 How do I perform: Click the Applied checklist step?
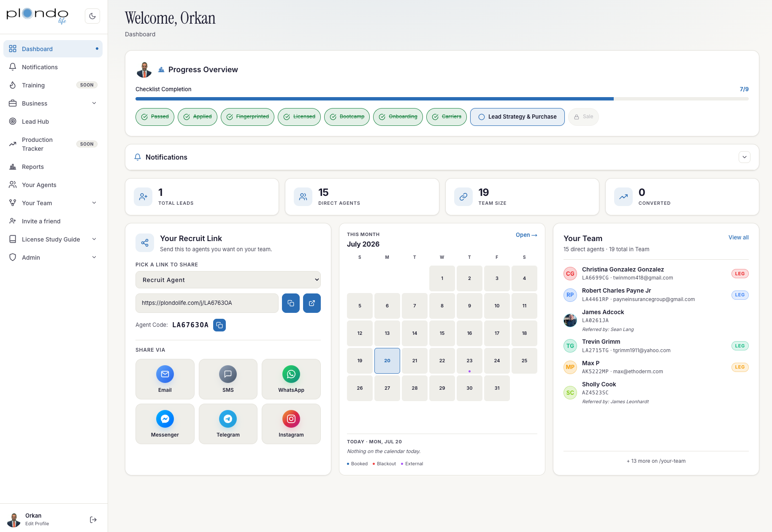[x=198, y=117]
